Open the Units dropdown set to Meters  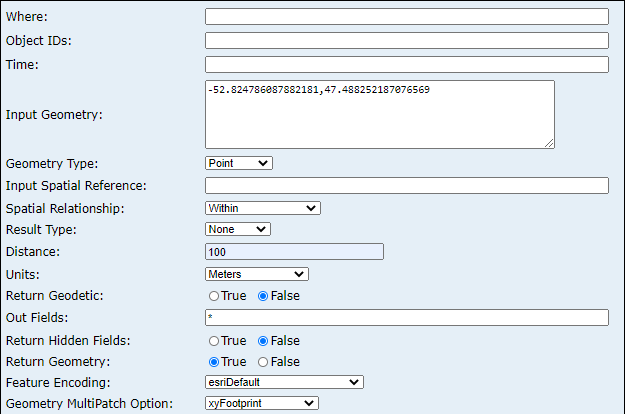point(256,274)
